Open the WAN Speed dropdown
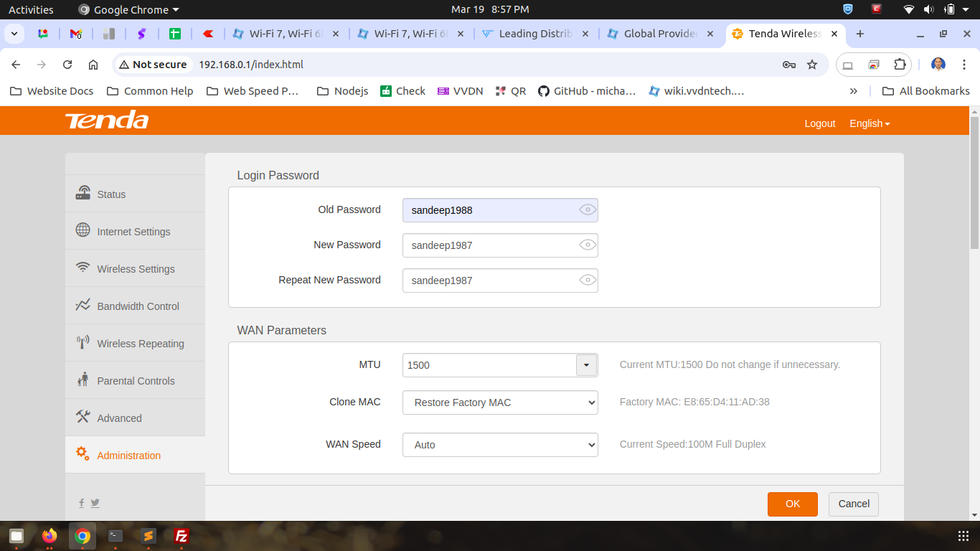 click(x=500, y=445)
